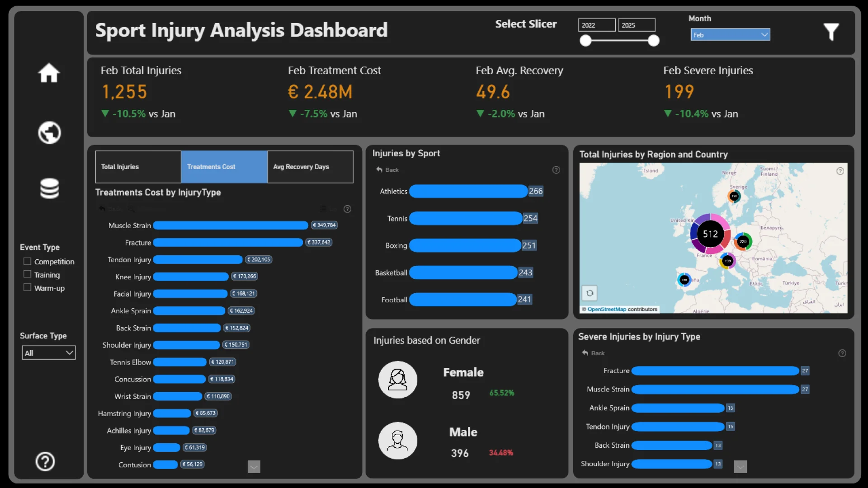The image size is (868, 488).
Task: Select the Shoulder Injury severe injuries bar
Action: tap(672, 464)
